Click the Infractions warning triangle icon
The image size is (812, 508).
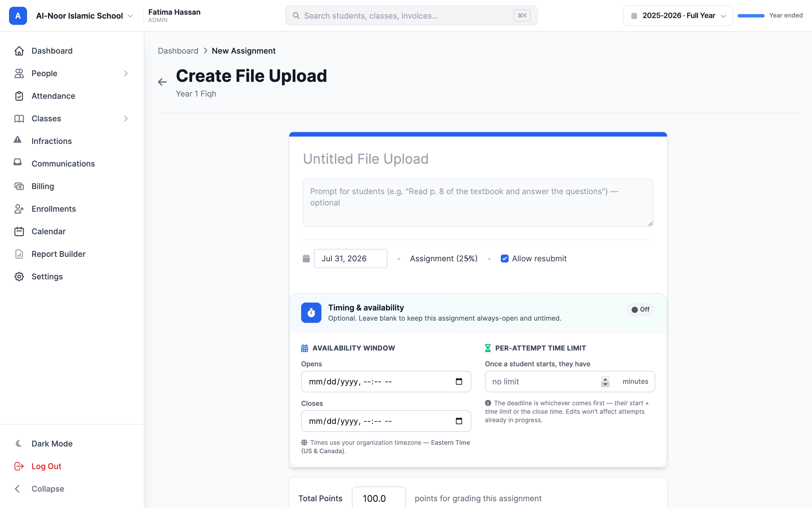point(17,140)
